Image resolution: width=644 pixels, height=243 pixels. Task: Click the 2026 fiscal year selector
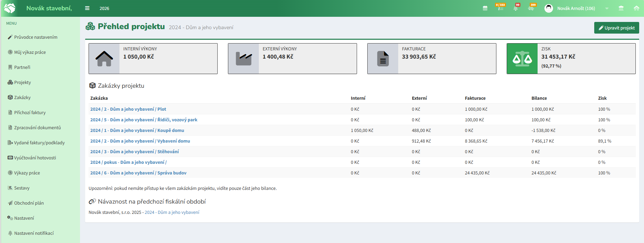pos(104,8)
